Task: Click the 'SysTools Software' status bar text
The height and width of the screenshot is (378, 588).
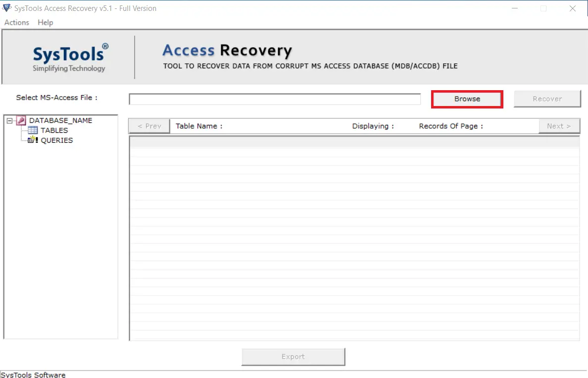Action: click(33, 375)
